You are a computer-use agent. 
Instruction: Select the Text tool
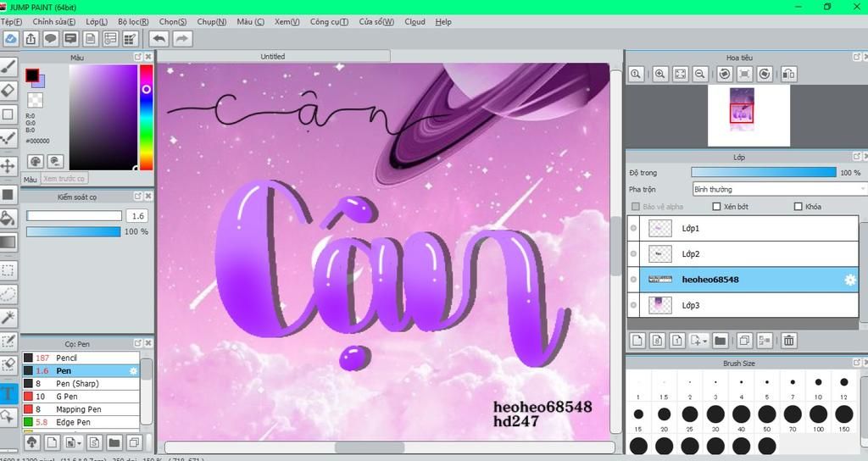click(x=8, y=394)
